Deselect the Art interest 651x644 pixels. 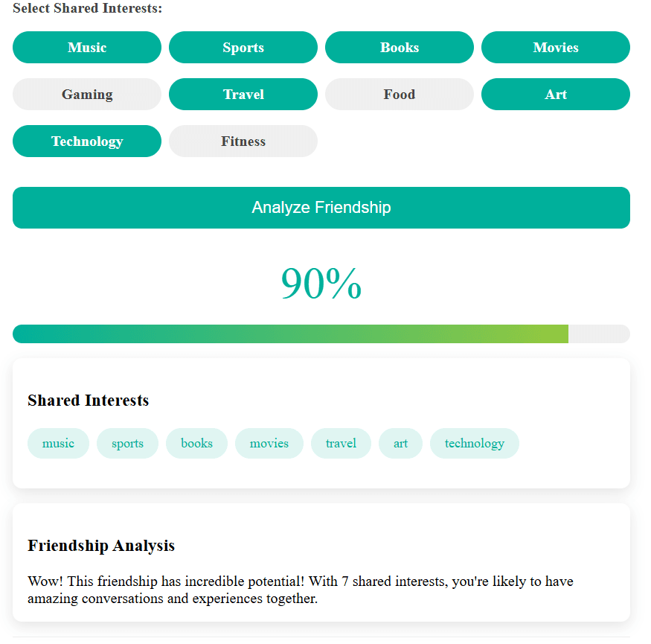(556, 94)
